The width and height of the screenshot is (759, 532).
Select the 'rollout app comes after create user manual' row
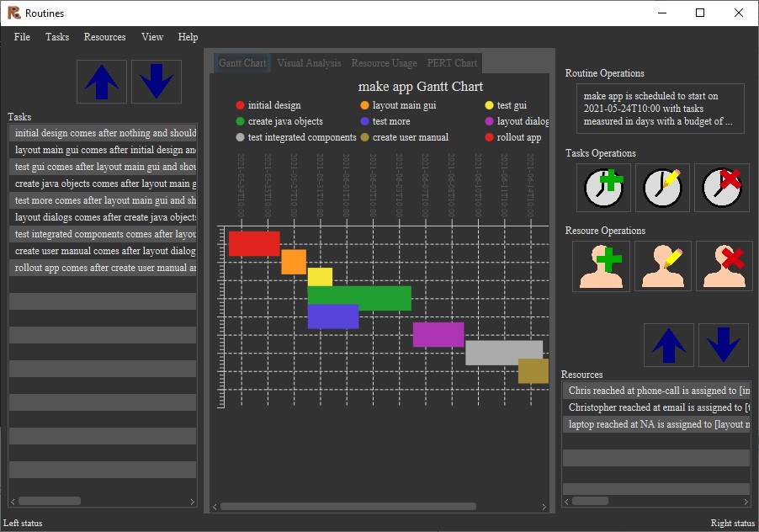(103, 268)
